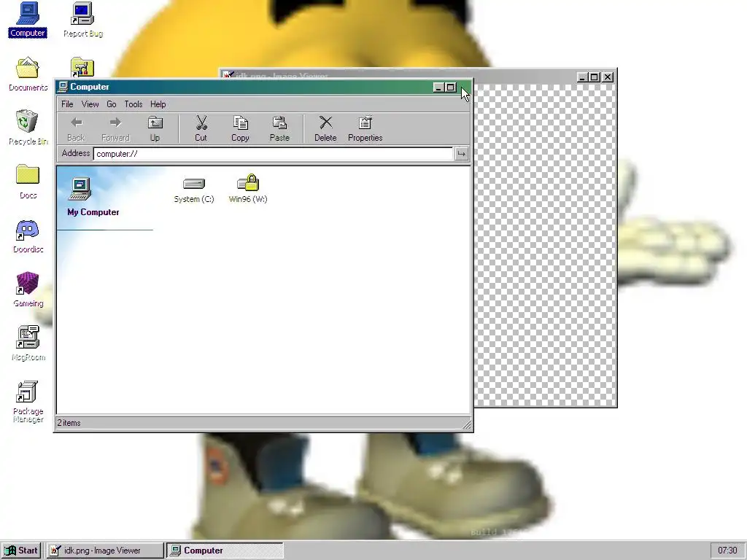747x560 pixels.
Task: Click the Start button
Action: (x=21, y=551)
